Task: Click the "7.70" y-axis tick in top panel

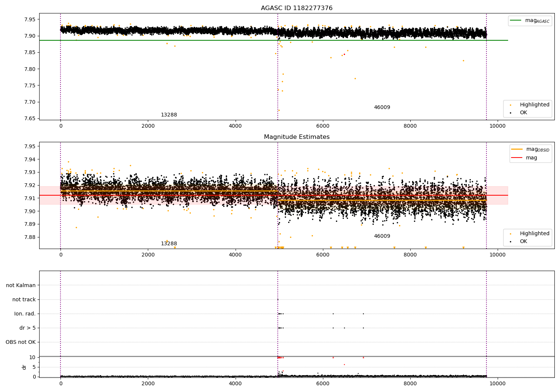Action: point(29,102)
